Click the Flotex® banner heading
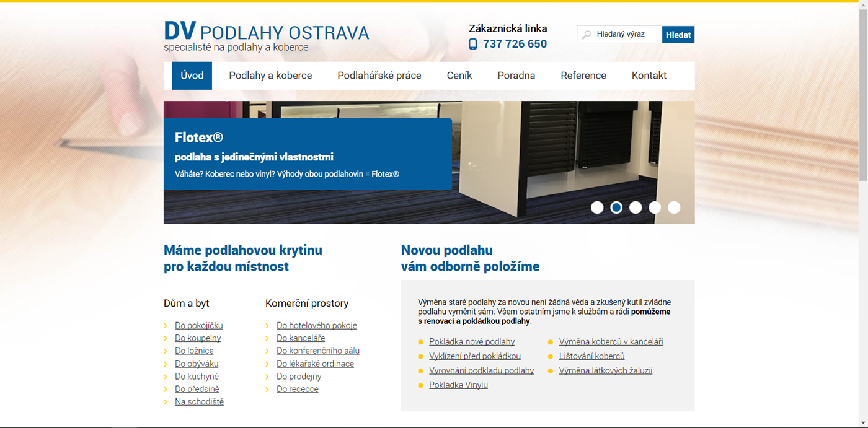868x428 pixels. [x=199, y=138]
